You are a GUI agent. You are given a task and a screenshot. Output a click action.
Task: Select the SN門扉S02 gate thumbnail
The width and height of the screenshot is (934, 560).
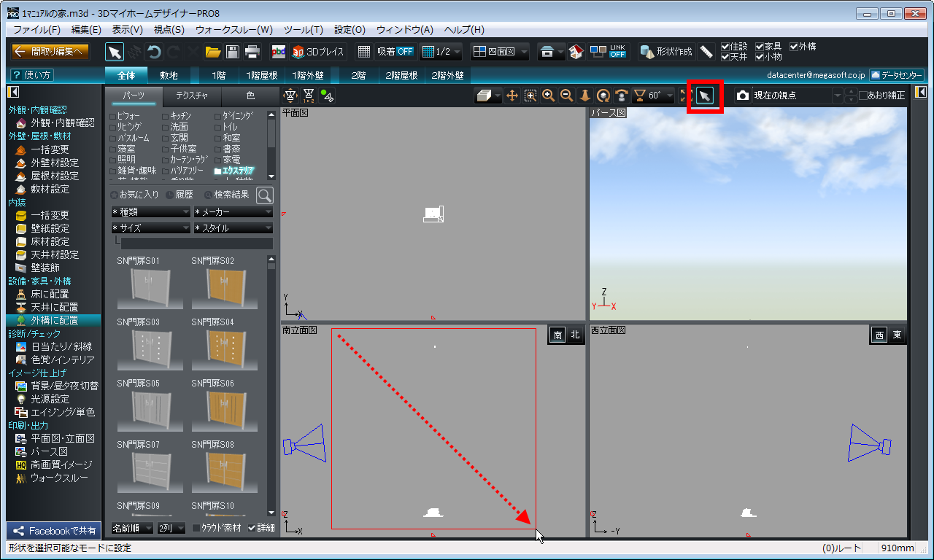pyautogui.click(x=224, y=289)
